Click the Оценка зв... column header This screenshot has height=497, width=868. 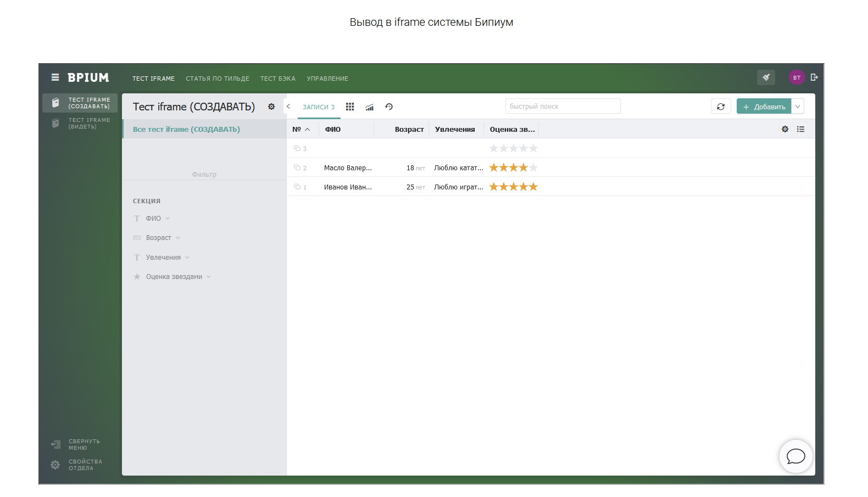point(513,129)
